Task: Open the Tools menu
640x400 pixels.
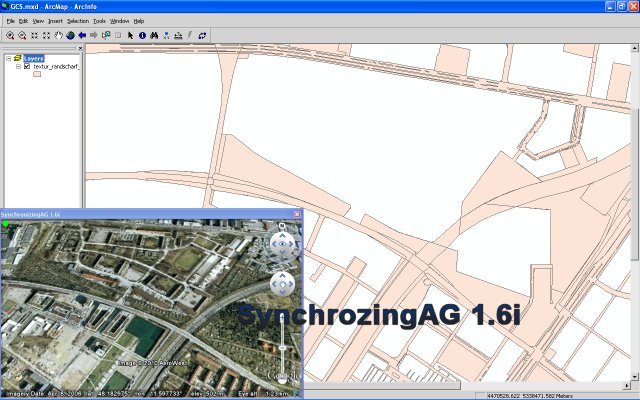Action: coord(99,21)
